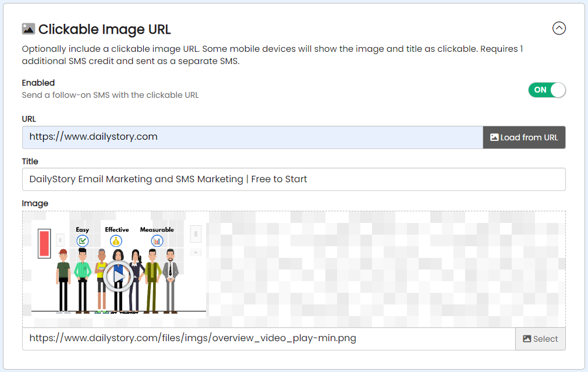This screenshot has height=372, width=588.
Task: Click the 'URL' label above the address field
Action: coord(29,119)
